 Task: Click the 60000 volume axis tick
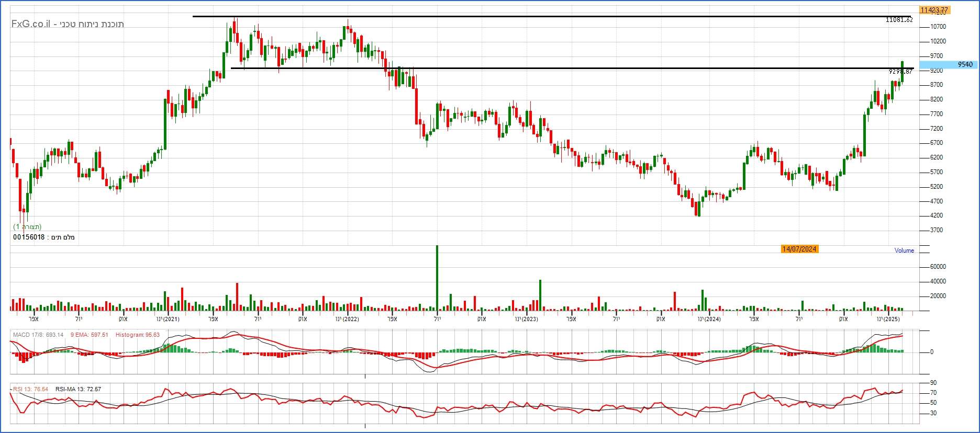(938, 267)
